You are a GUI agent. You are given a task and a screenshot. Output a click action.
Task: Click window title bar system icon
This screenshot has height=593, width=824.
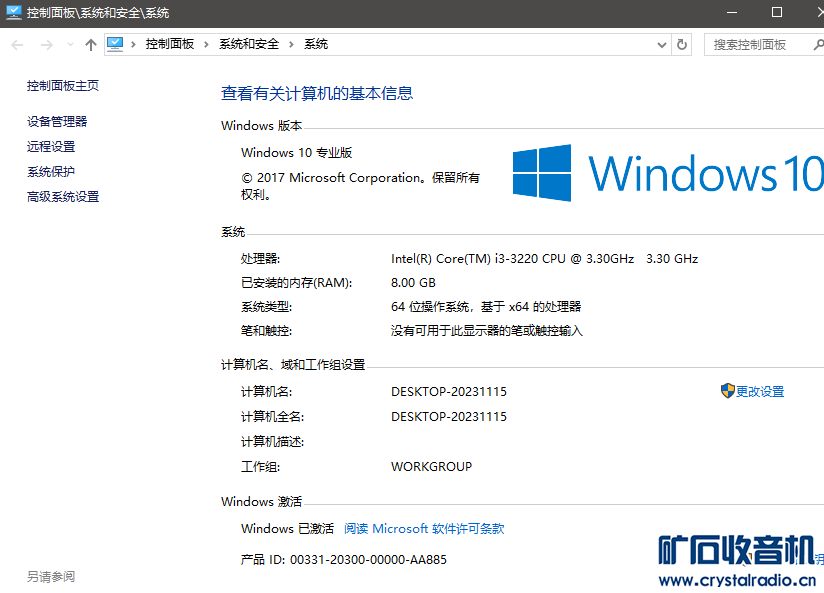[x=14, y=12]
